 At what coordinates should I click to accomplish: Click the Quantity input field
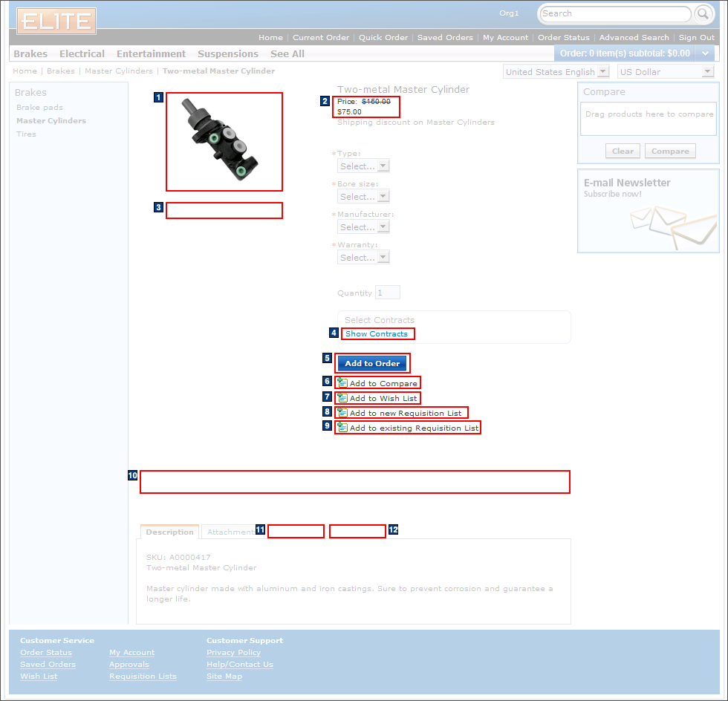coord(387,293)
